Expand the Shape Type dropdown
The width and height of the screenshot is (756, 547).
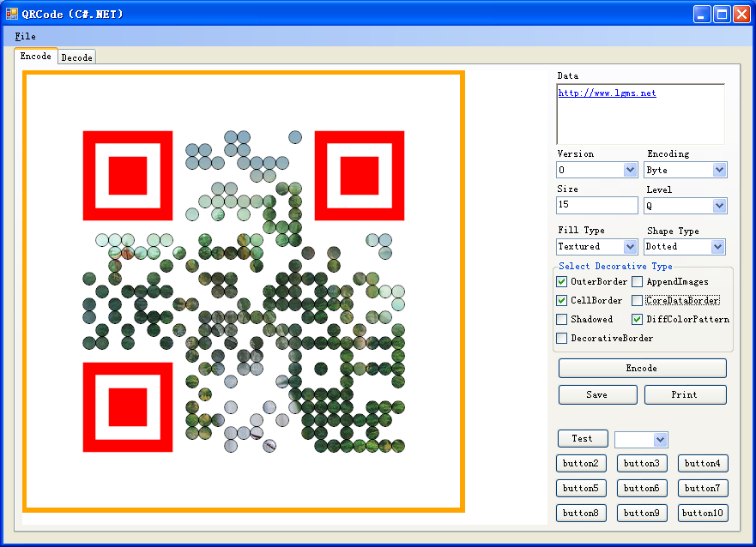pyautogui.click(x=718, y=247)
